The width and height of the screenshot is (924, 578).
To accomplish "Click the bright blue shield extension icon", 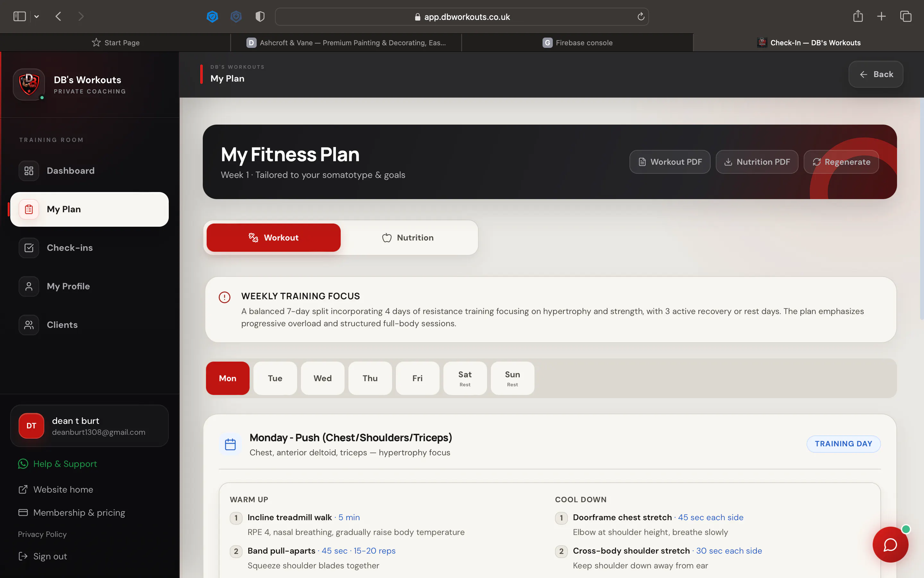I will tap(212, 16).
